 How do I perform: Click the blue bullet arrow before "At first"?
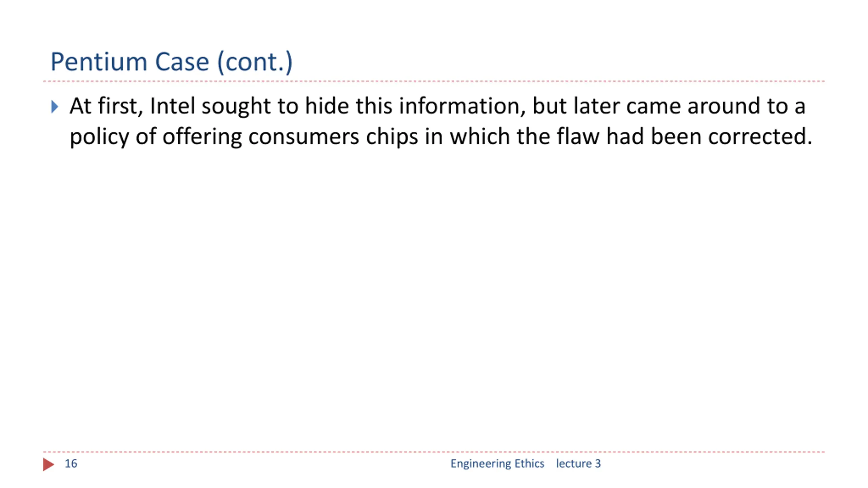(x=55, y=106)
